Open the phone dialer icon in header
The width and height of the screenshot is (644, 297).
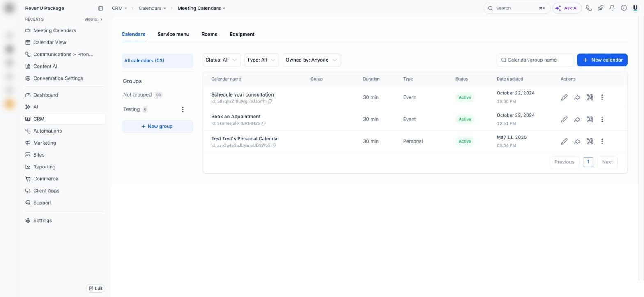[x=589, y=8]
